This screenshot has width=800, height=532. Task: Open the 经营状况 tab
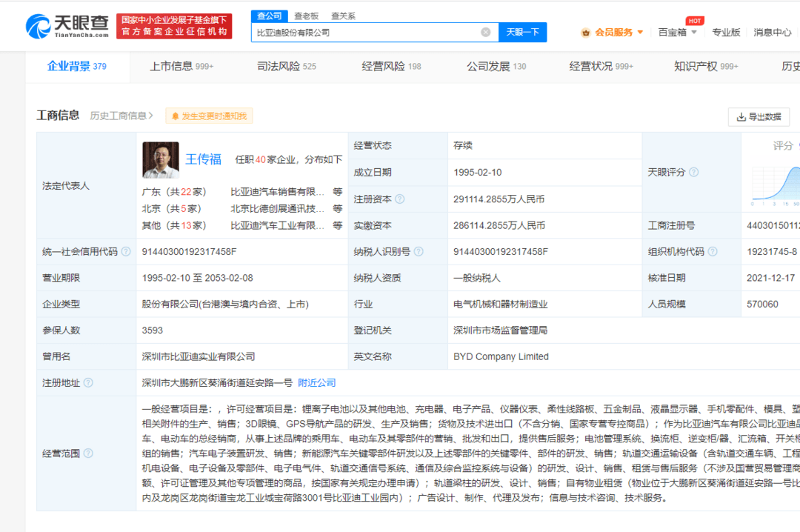[601, 67]
